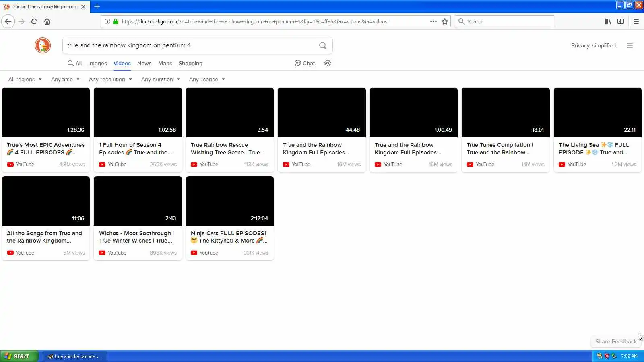Open the DuckDuckGo Chat link
This screenshot has height=362, width=644.
[x=305, y=63]
